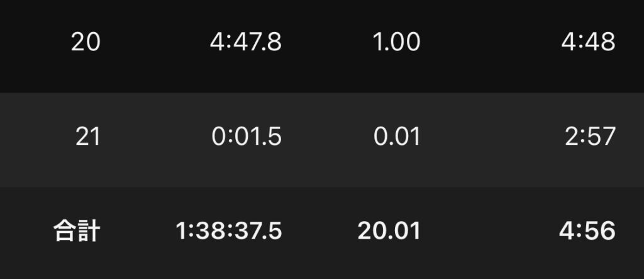This screenshot has height=279, width=644.
Task: Select the 0:01.5 lap time
Action: click(x=245, y=137)
